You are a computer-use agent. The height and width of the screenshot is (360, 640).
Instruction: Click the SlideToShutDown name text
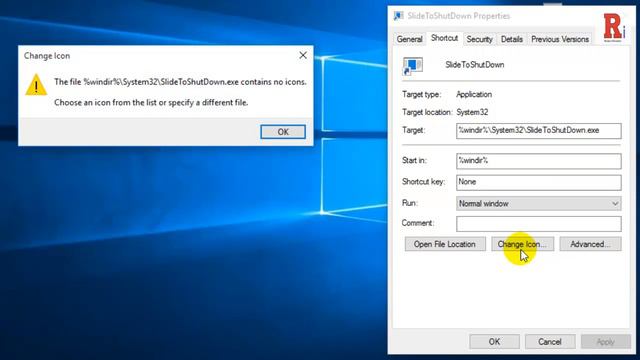(475, 65)
